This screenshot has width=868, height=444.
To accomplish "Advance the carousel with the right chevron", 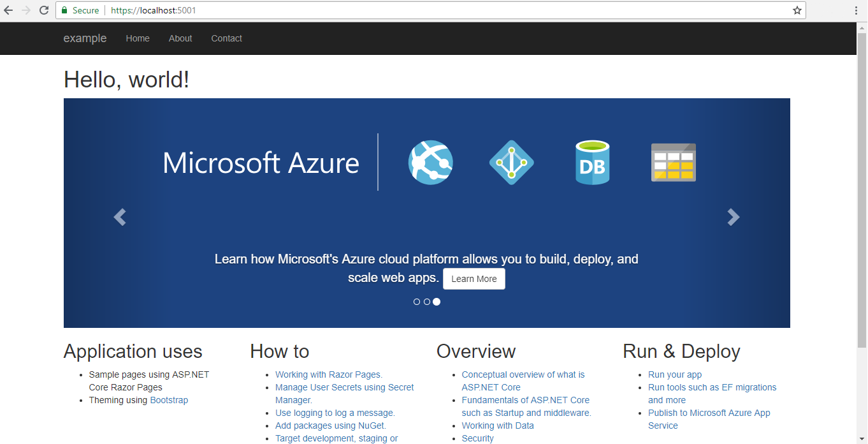I will pyautogui.click(x=733, y=217).
